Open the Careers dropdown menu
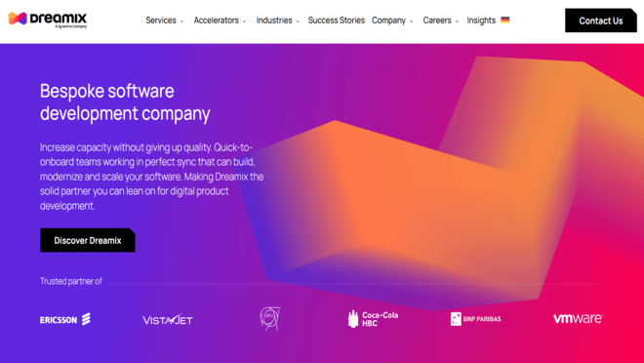The height and width of the screenshot is (363, 644). pyautogui.click(x=441, y=20)
